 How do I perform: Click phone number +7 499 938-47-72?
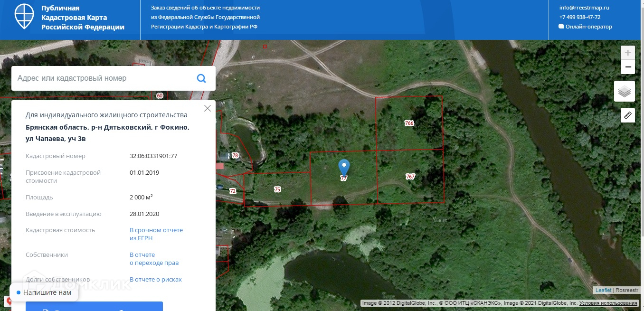[x=580, y=17]
